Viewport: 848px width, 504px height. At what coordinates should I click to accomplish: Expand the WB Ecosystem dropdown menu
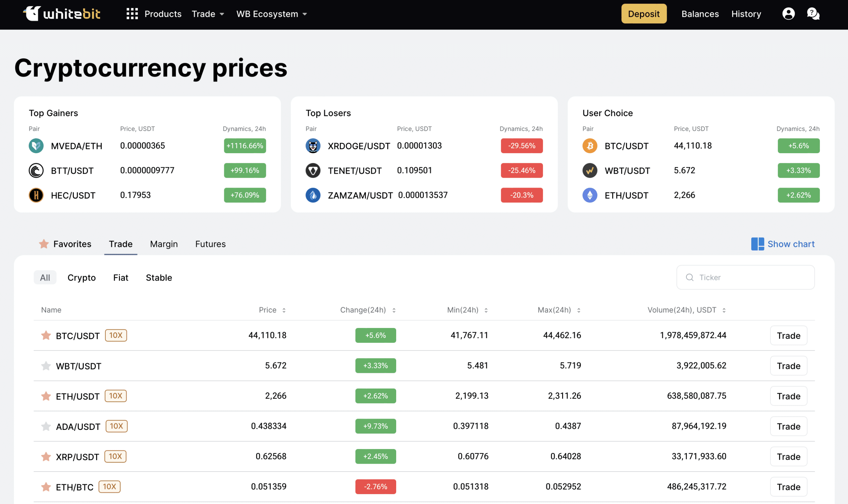tap(272, 14)
